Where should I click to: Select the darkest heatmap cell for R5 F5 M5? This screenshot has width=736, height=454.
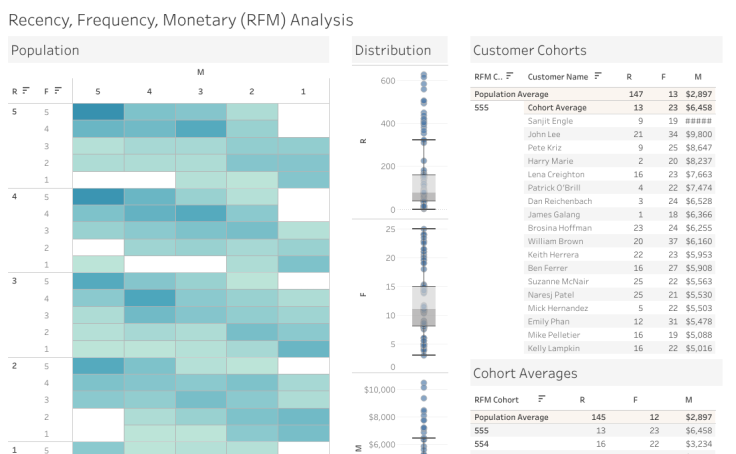click(x=98, y=112)
